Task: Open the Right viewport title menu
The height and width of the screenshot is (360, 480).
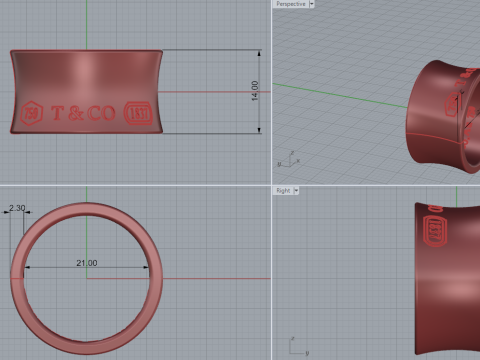Action: tap(283, 191)
